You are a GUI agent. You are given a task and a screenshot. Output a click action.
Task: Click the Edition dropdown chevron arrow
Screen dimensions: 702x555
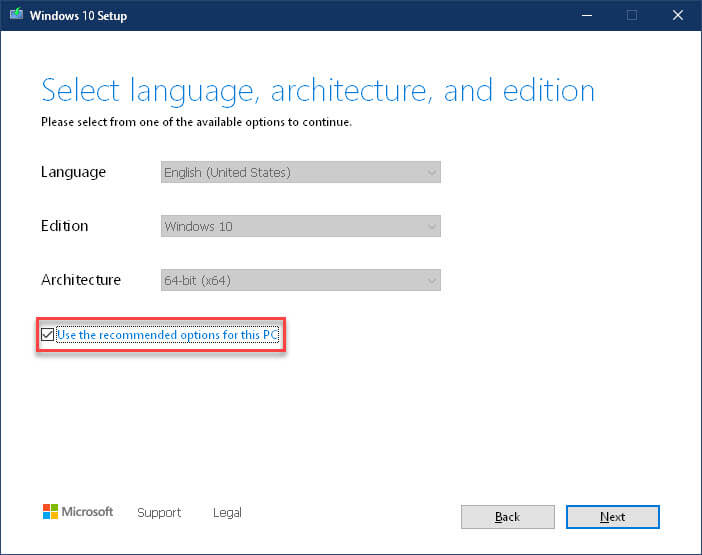432,227
